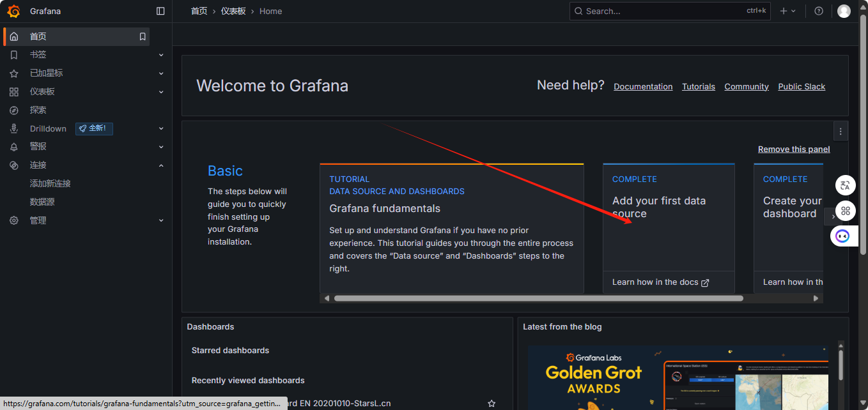Collapse the 连接 section chevron
This screenshot has height=410, width=868.
coord(161,165)
